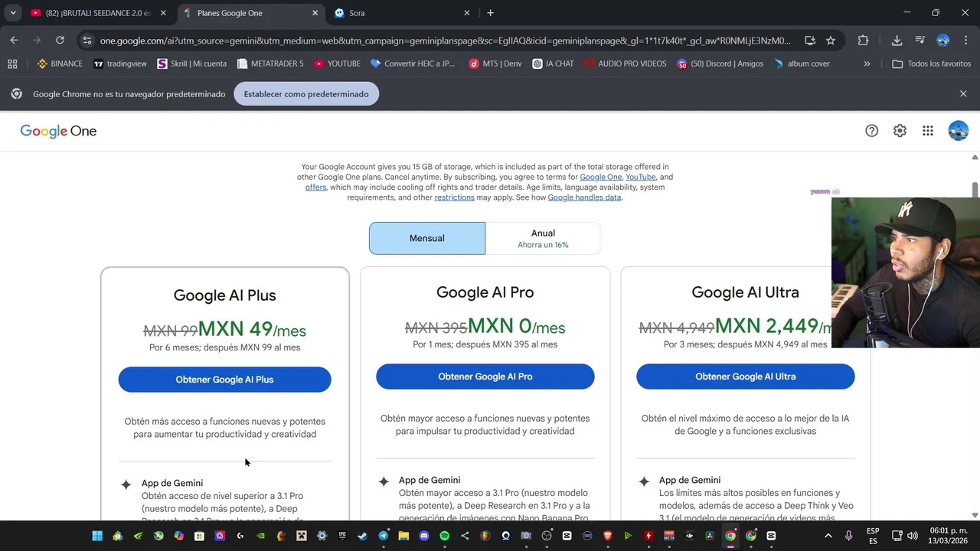Click the address bar URL field
980x551 pixels.
click(446, 40)
